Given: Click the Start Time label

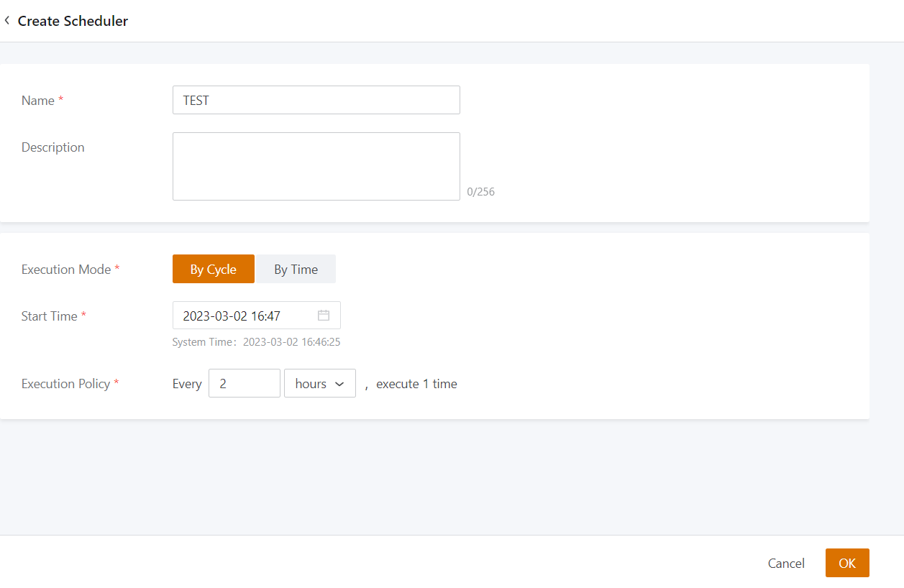Looking at the screenshot, I should [x=49, y=316].
